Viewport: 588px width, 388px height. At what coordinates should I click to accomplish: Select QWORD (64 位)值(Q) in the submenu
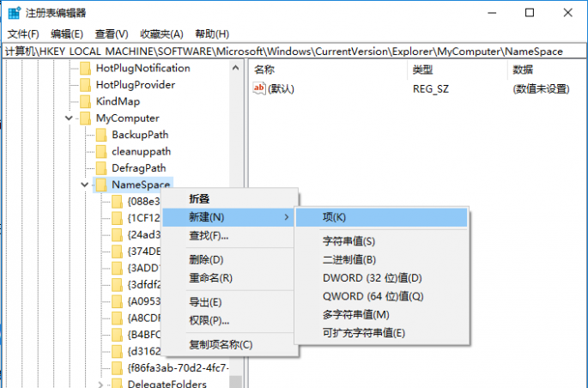(381, 296)
